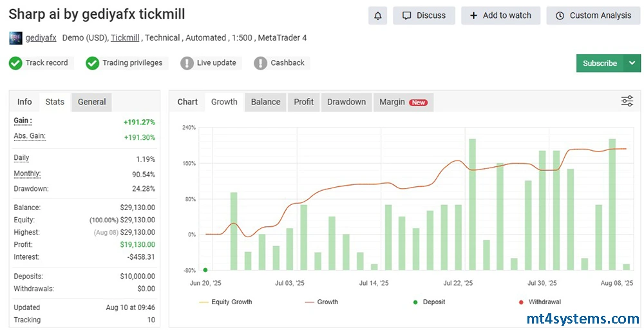Screen dimensions: 644x330
Task: Click the Custom Analysis clock icon
Action: coord(560,15)
